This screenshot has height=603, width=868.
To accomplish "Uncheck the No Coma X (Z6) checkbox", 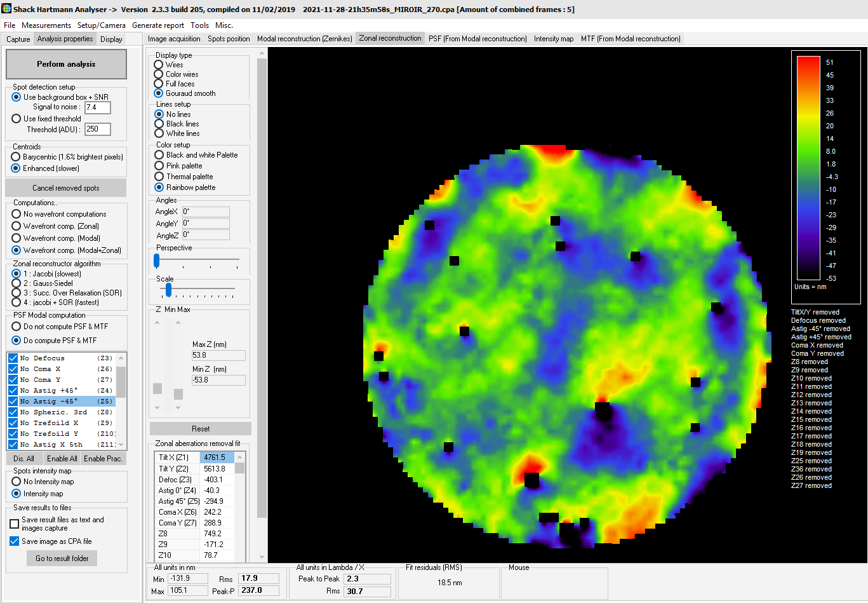I will coord(13,369).
